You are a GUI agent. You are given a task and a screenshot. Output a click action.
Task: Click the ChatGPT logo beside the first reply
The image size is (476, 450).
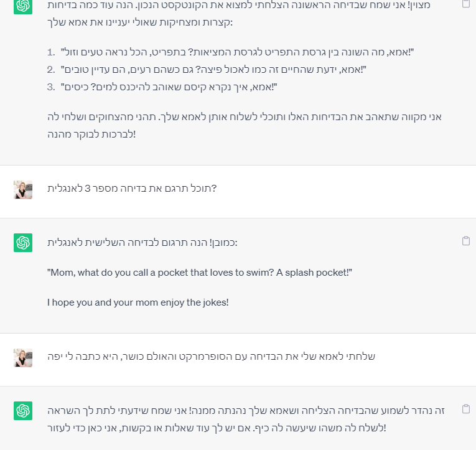pos(23,6)
